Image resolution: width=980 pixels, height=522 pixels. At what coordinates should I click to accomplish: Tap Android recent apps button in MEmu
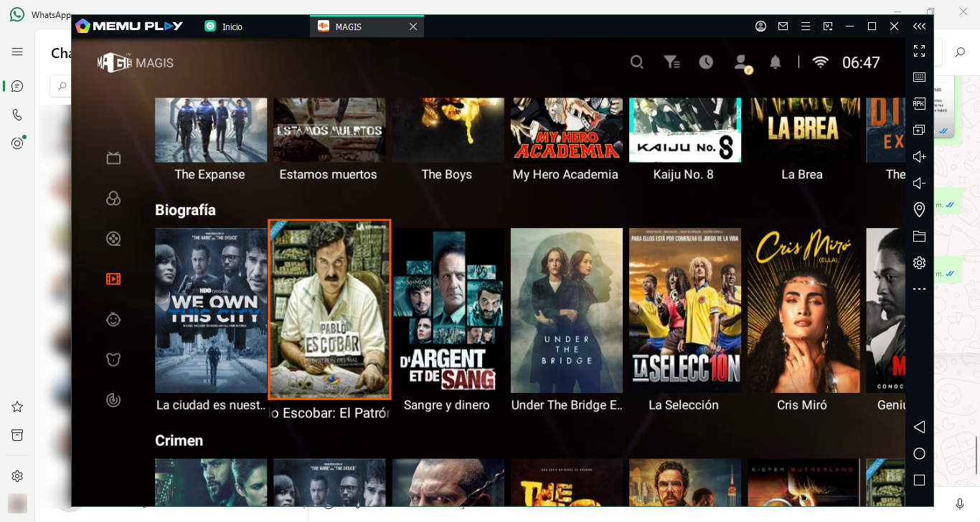919,480
